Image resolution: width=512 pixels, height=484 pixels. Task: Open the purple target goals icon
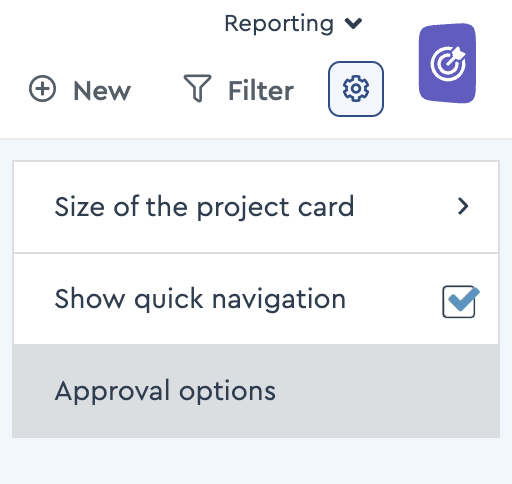coord(447,63)
